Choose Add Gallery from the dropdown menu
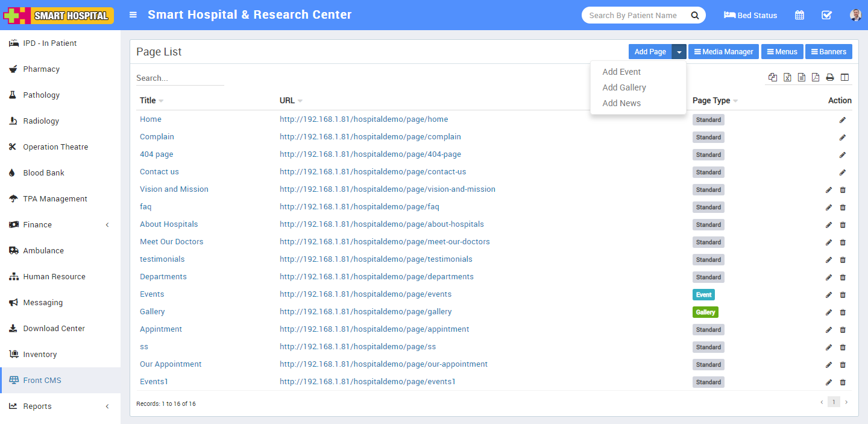The image size is (868, 424). click(624, 87)
